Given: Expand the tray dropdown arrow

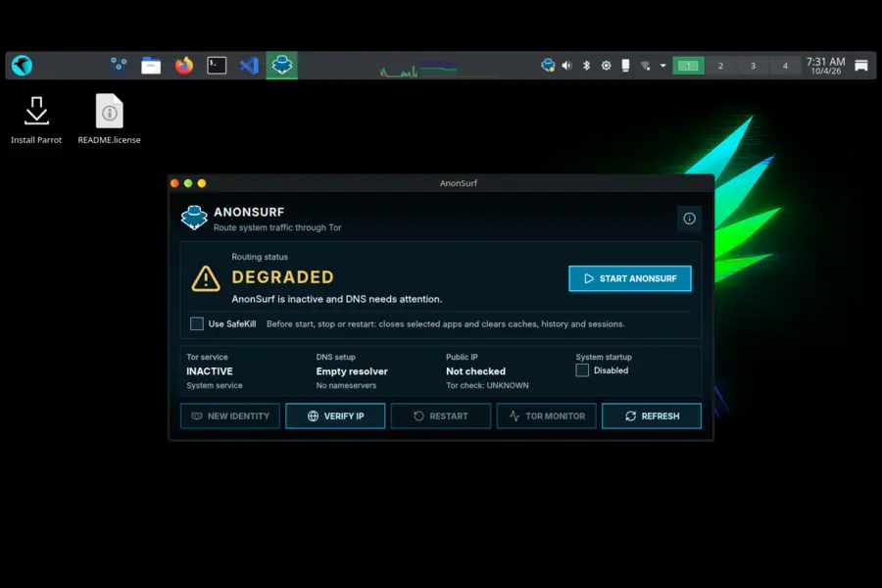Looking at the screenshot, I should click(x=663, y=66).
